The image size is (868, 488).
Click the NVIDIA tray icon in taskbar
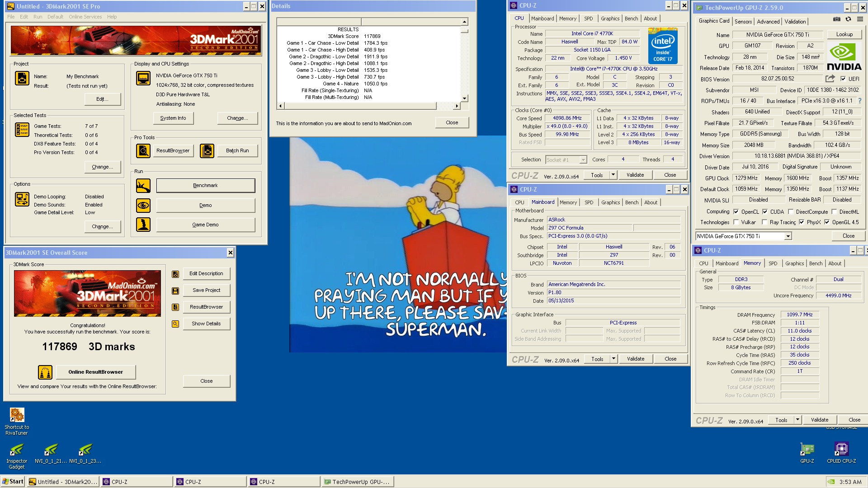pyautogui.click(x=831, y=482)
